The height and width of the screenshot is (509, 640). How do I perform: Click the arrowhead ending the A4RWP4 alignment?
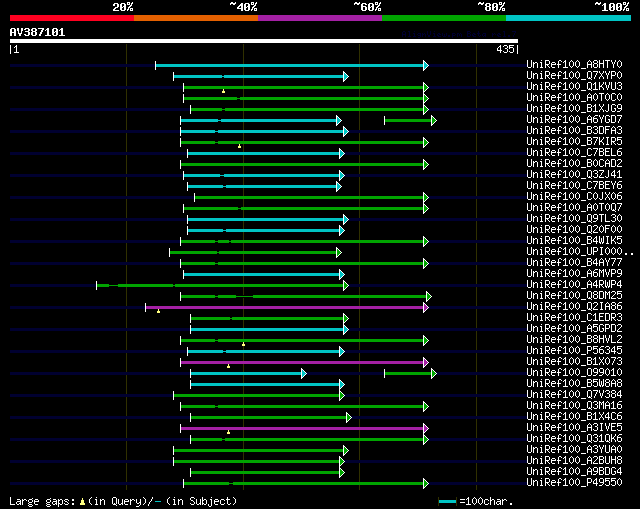click(x=346, y=285)
